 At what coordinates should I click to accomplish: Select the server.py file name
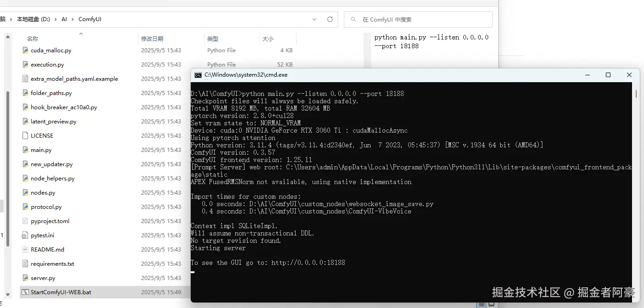click(43, 278)
